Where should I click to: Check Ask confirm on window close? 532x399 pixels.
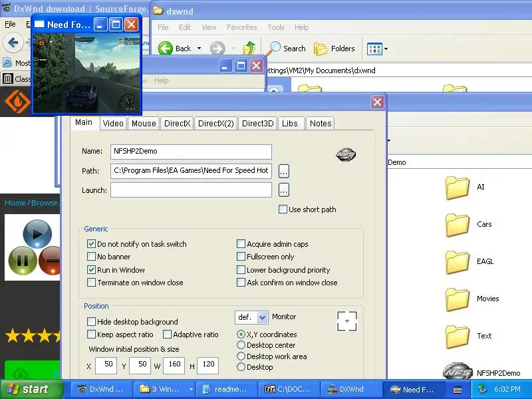241,282
